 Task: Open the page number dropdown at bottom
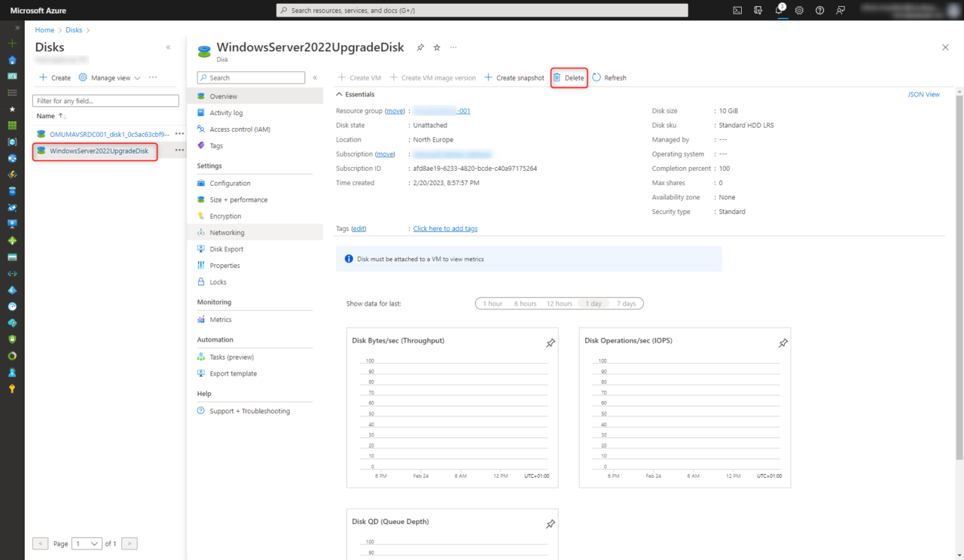[x=85, y=543]
